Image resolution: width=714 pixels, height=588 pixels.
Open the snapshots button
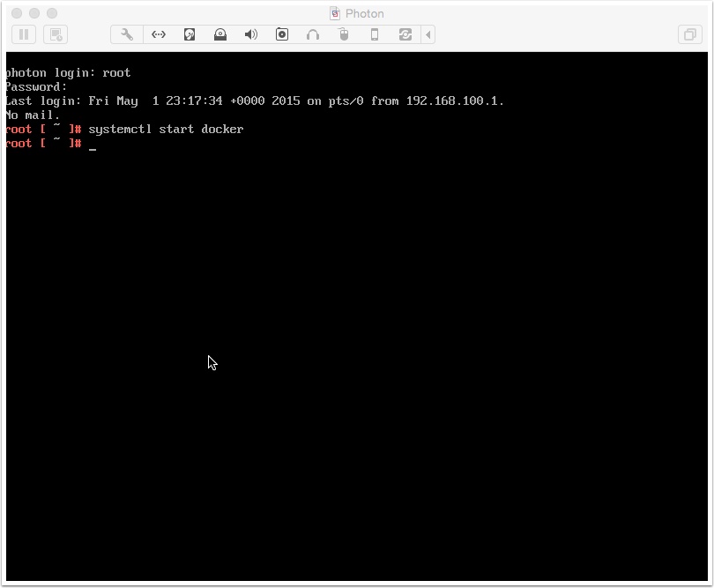56,34
